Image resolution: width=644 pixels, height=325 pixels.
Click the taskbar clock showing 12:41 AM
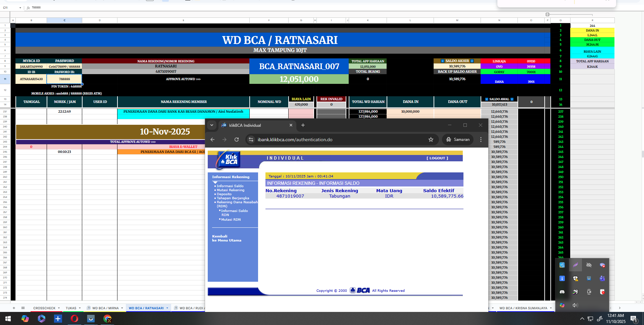(616, 319)
